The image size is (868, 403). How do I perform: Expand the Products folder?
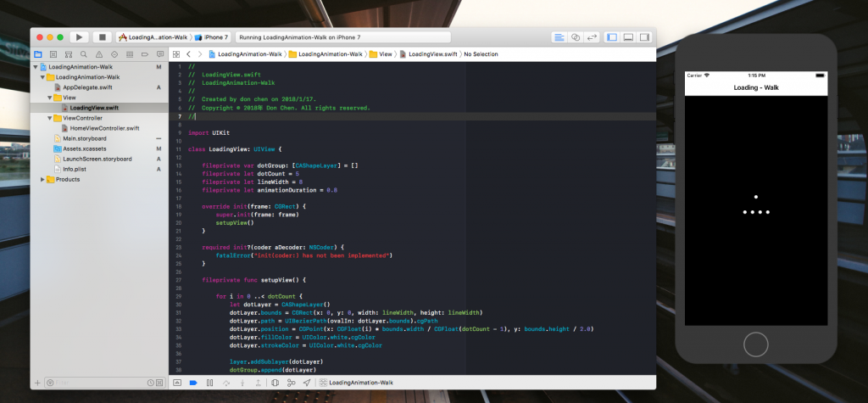point(42,180)
